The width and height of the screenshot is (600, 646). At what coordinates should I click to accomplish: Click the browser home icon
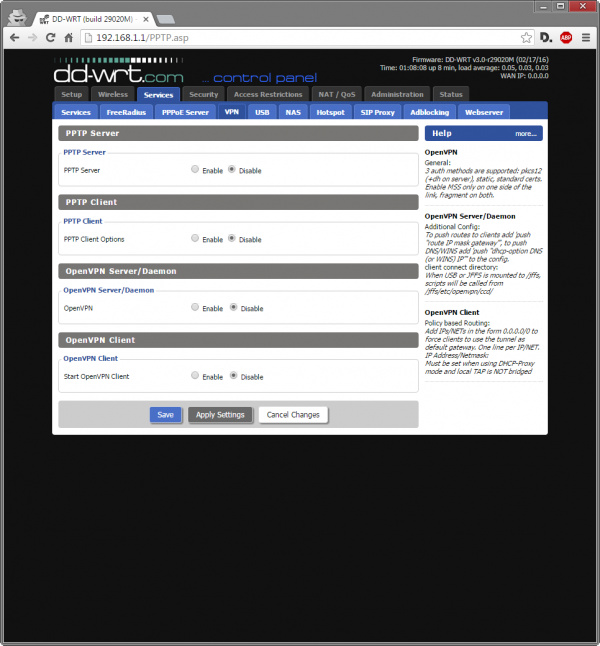point(69,38)
